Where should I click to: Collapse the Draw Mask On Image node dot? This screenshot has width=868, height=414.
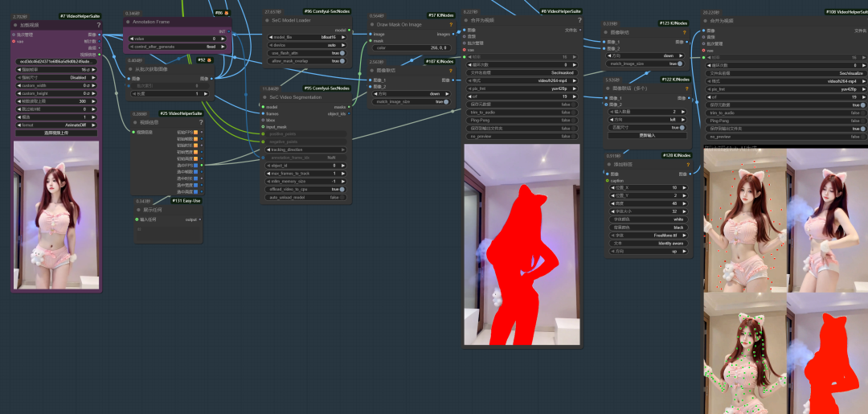(x=373, y=24)
